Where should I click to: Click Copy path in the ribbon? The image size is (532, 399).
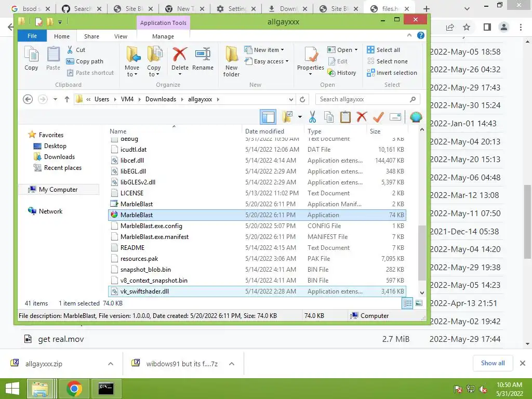pos(85,61)
